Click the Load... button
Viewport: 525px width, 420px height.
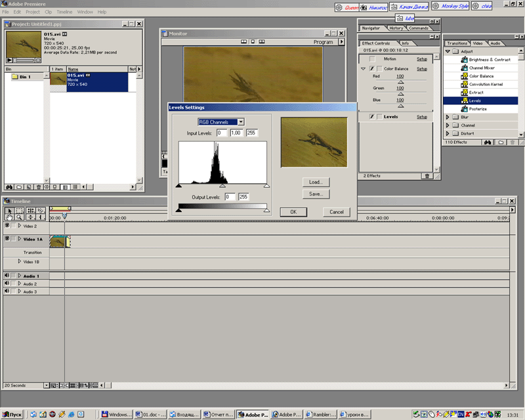[316, 182]
